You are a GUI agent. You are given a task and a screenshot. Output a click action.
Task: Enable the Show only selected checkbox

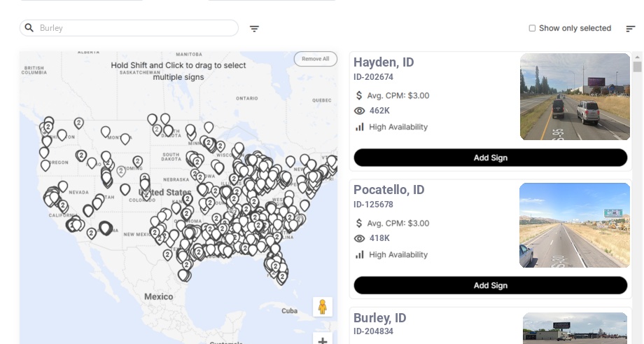(x=532, y=29)
